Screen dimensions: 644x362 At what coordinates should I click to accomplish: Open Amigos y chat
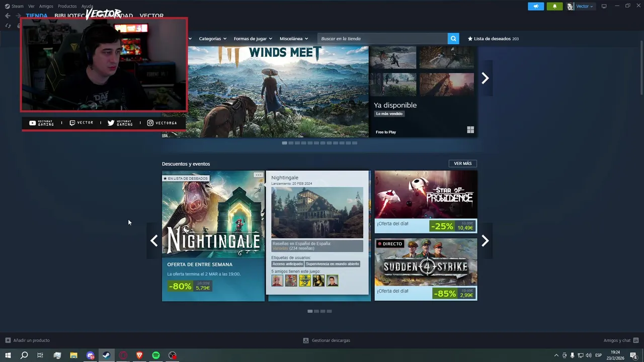[x=621, y=340]
